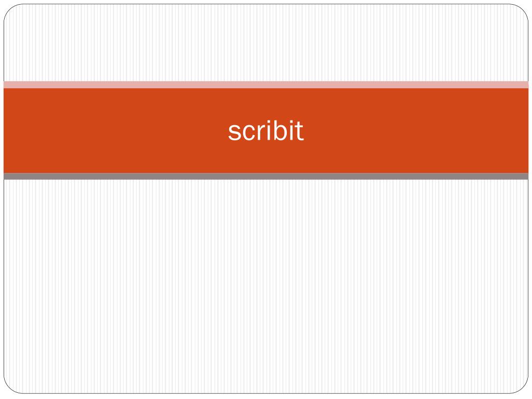532x399 pixels.
Task: Select the orange title banner right of 'scribit'
Action: click(x=416, y=130)
